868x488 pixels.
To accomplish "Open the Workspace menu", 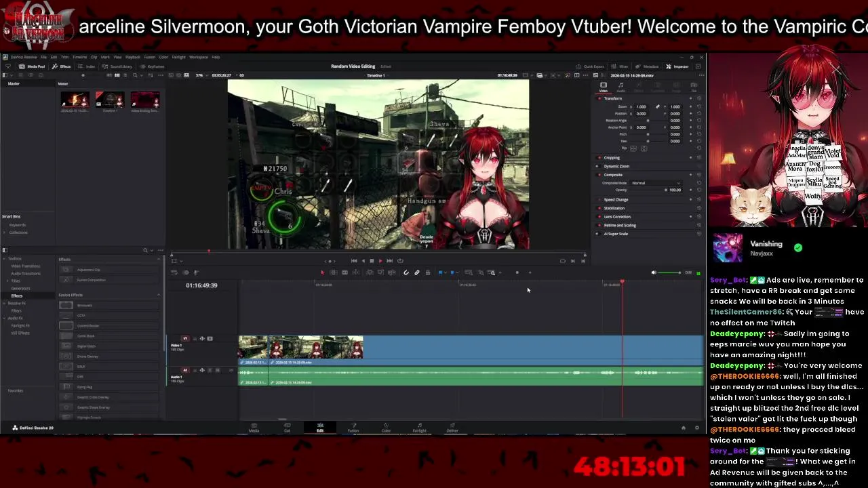I will click(199, 57).
